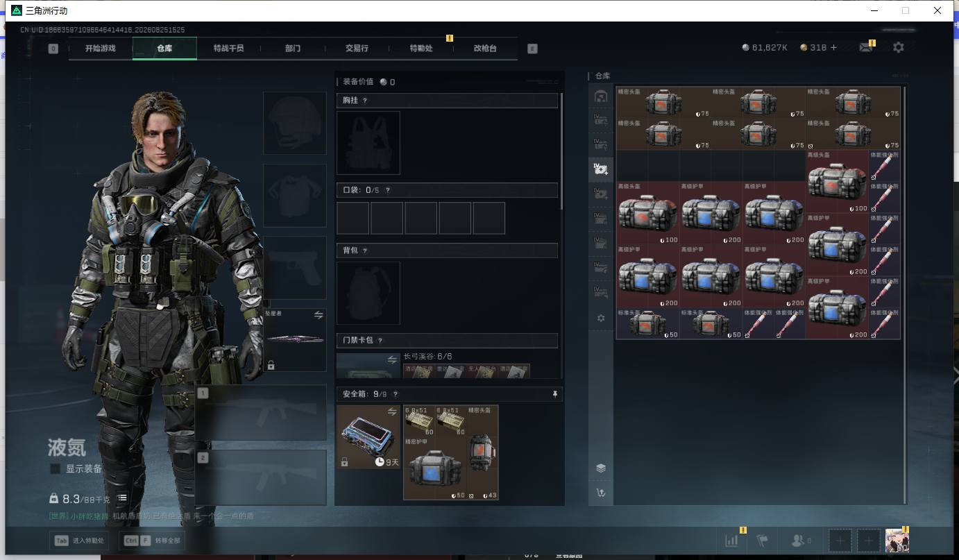The height and width of the screenshot is (560, 959).
Task: Select the empty helmet equipment slot
Action: tap(295, 123)
